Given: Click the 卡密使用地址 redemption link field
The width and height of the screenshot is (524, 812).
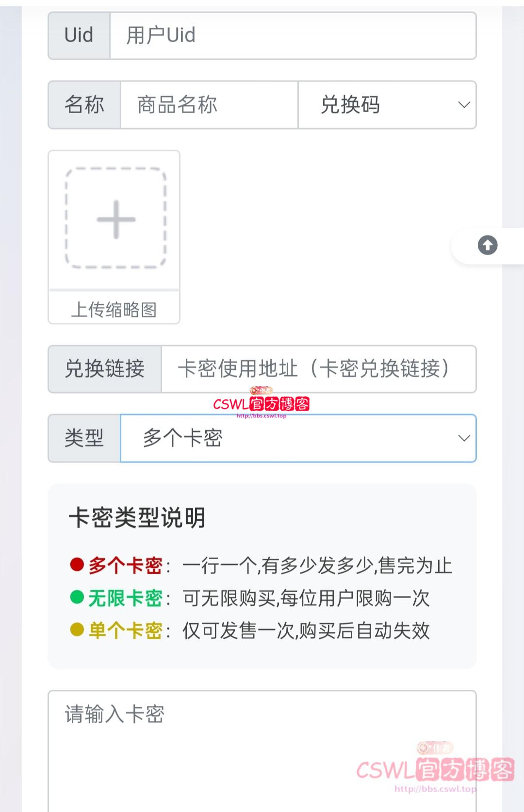Looking at the screenshot, I should tap(318, 369).
